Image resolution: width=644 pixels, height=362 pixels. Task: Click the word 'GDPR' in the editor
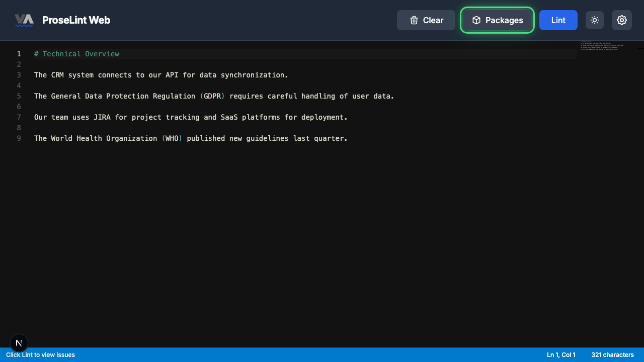[x=212, y=96]
